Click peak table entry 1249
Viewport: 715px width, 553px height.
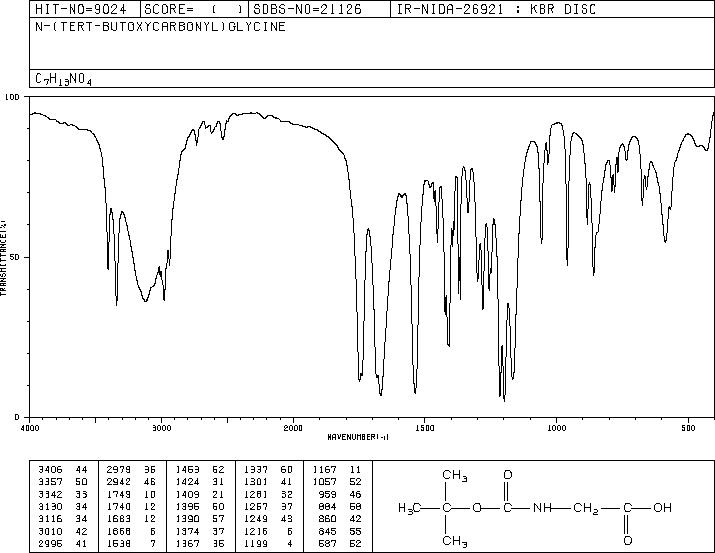point(256,519)
